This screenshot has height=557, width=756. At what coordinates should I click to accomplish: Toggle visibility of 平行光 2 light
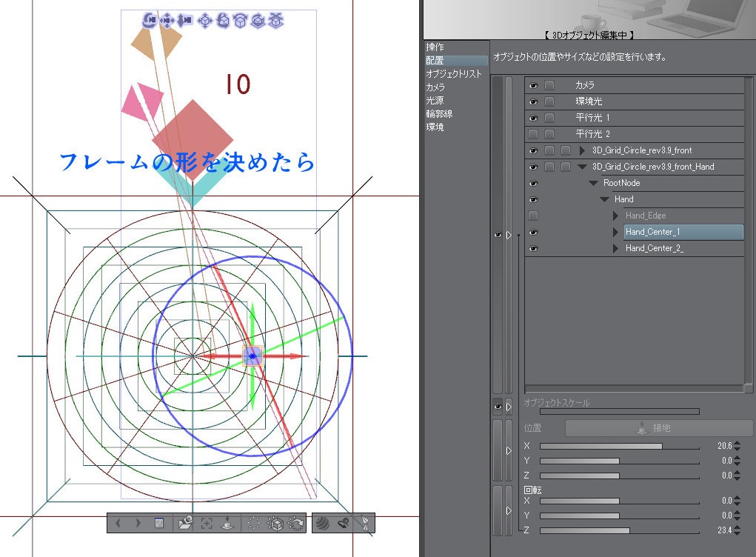point(534,134)
